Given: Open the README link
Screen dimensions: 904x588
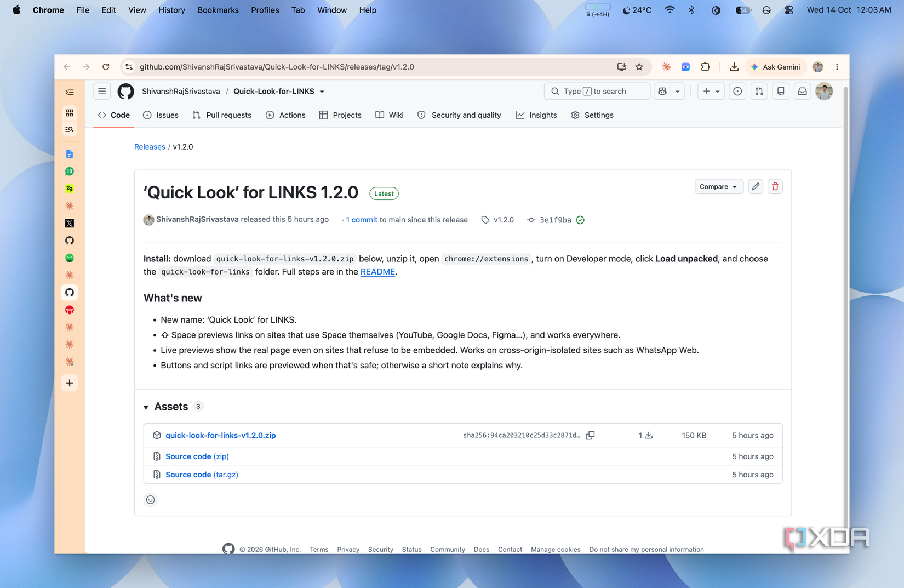Looking at the screenshot, I should pos(377,272).
